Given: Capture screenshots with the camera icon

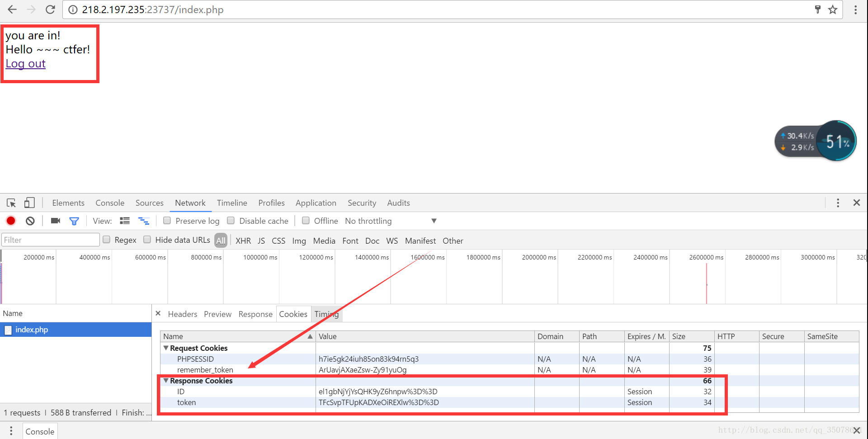Looking at the screenshot, I should coord(56,221).
